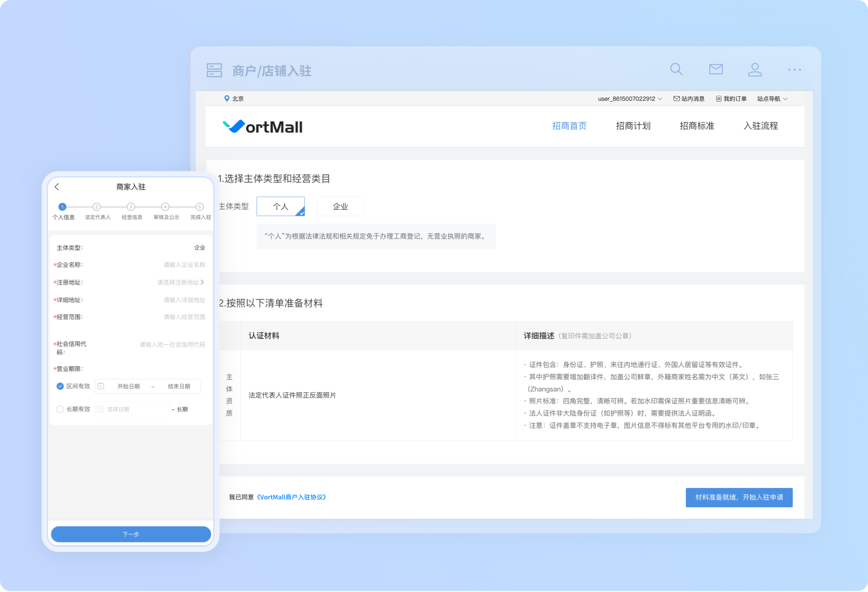The width and height of the screenshot is (868, 592).
Task: Click the VortMall logo
Action: click(x=263, y=126)
